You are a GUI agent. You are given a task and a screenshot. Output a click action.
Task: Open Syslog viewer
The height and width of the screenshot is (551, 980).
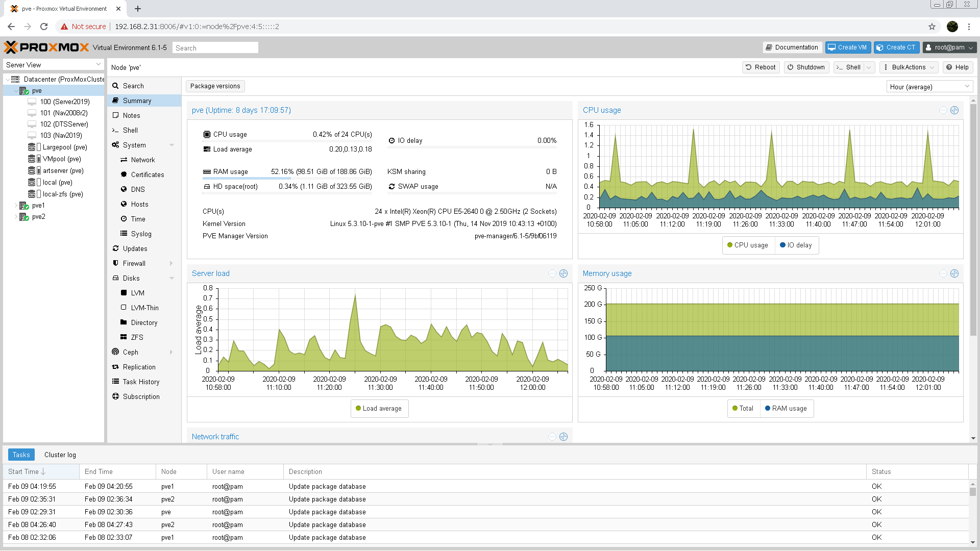tap(141, 234)
